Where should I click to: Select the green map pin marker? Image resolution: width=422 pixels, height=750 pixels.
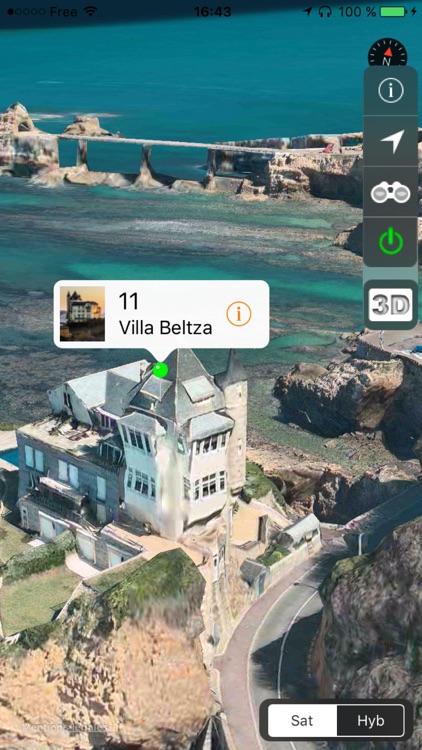160,370
